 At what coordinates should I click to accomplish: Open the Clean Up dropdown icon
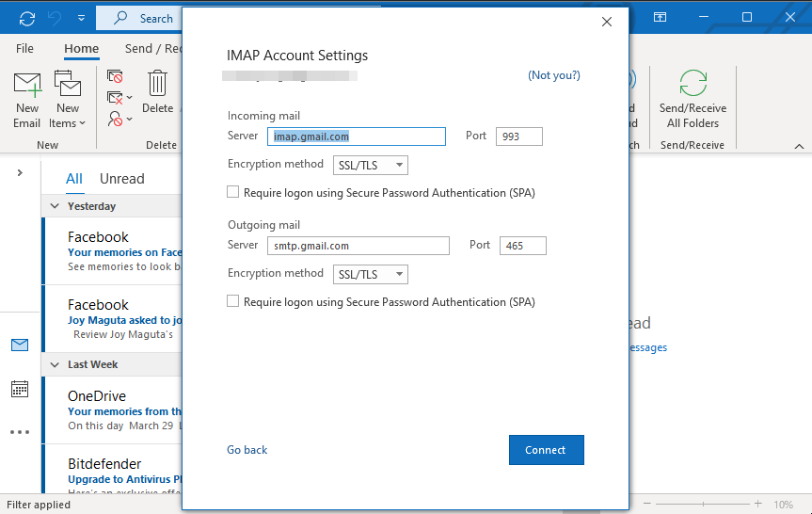[x=119, y=97]
